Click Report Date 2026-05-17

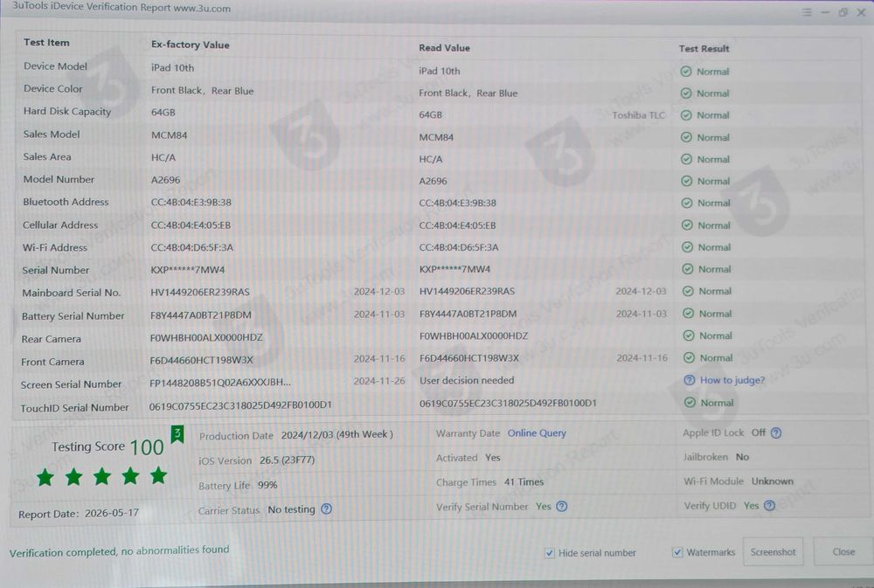pyautogui.click(x=79, y=514)
